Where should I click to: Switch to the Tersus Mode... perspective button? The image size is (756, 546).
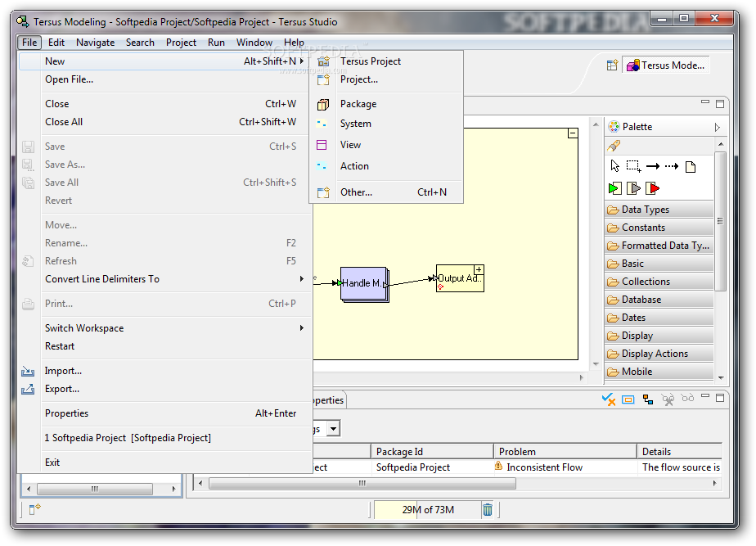point(666,65)
